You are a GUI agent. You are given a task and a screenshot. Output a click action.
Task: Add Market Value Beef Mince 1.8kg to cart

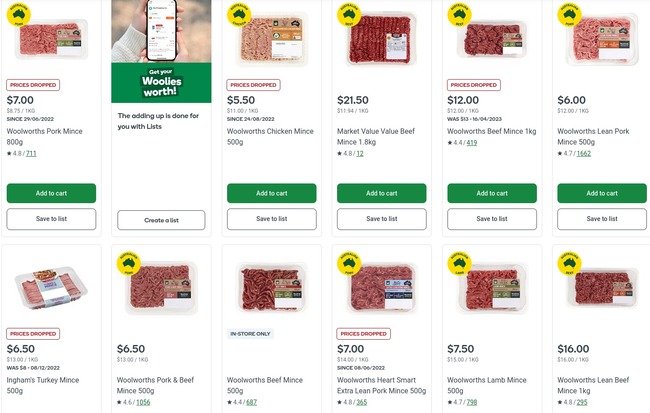(382, 193)
